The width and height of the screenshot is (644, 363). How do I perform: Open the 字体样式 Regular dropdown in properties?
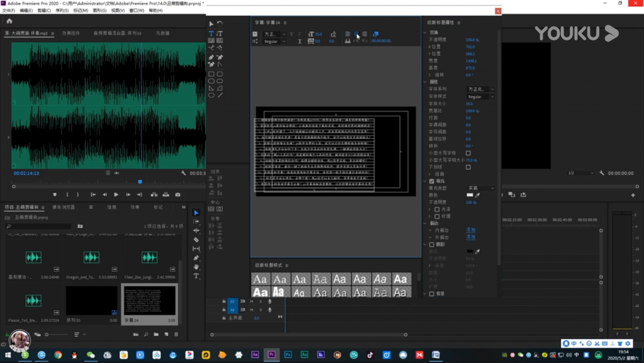(480, 96)
